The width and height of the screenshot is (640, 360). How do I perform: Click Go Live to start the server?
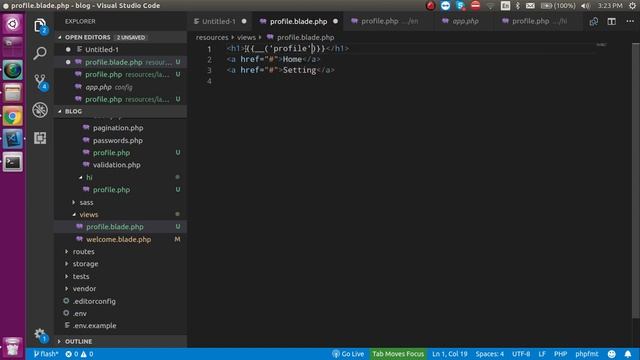(348, 354)
